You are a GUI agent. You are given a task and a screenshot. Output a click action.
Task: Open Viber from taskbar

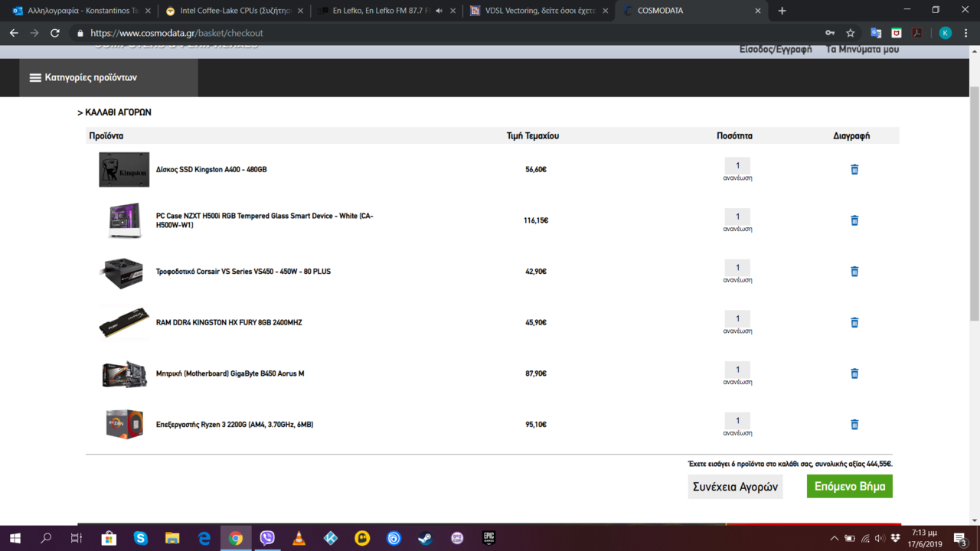point(267,539)
